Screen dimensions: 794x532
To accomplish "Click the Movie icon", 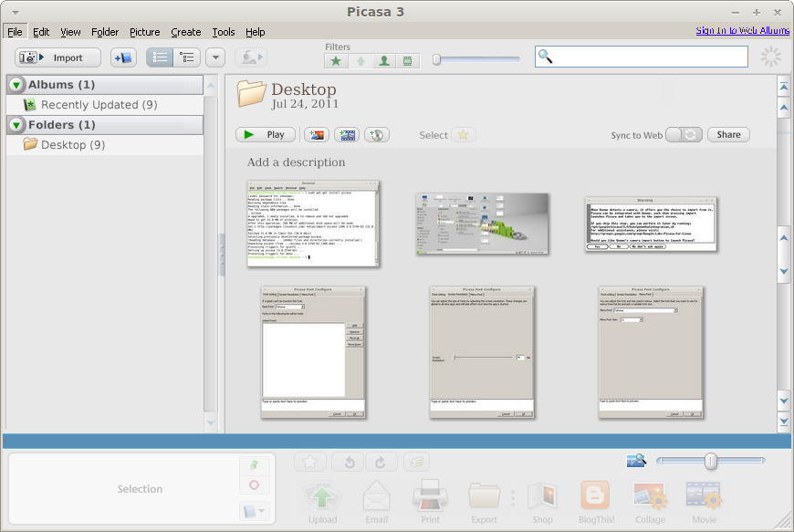I will pos(705,502).
